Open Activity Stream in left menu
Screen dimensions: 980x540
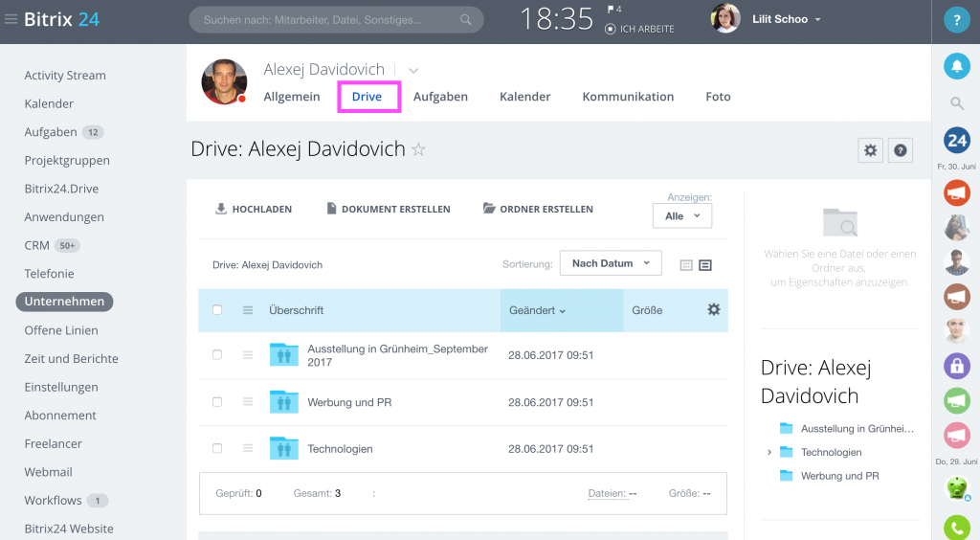click(65, 76)
